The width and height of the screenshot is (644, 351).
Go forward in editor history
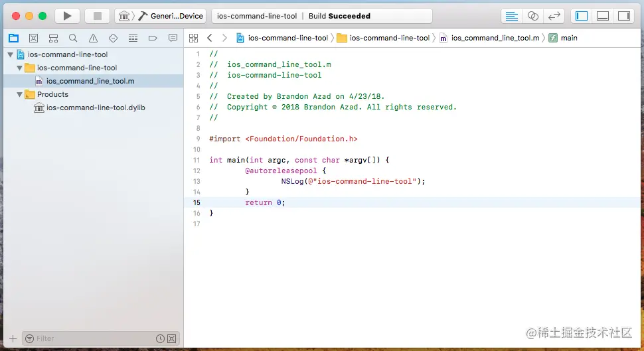tap(224, 38)
